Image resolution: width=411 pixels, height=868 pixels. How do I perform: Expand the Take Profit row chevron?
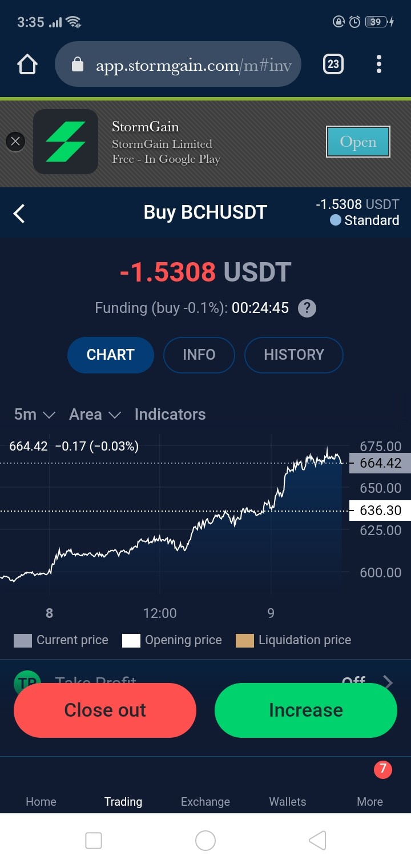388,682
